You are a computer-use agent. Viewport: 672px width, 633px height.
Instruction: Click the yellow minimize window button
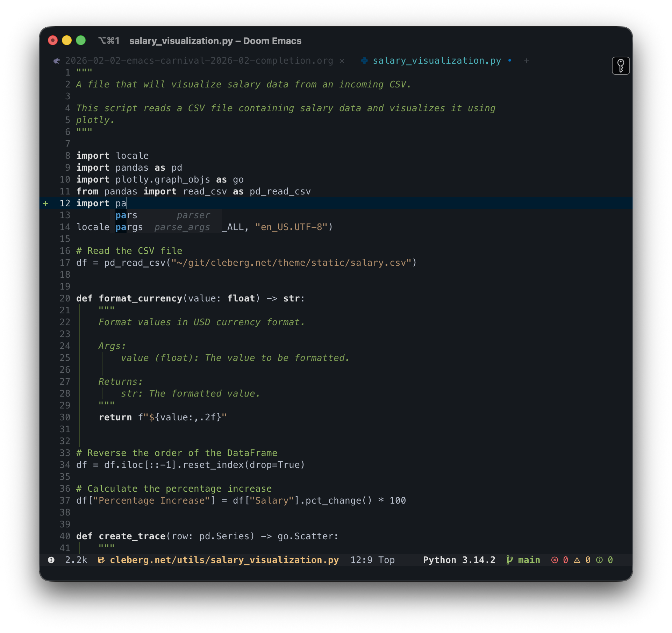(x=67, y=41)
